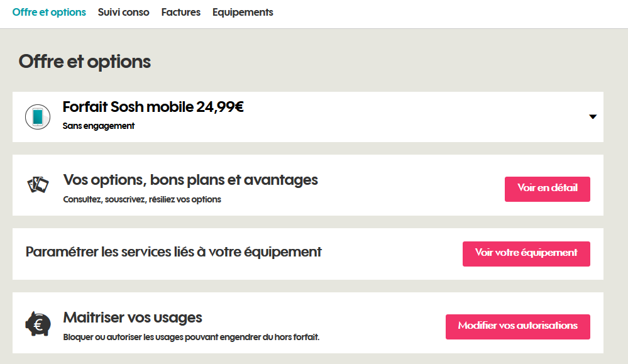
Task: Click the phone icon beside Forfait Sosh mobile
Action: point(38,117)
